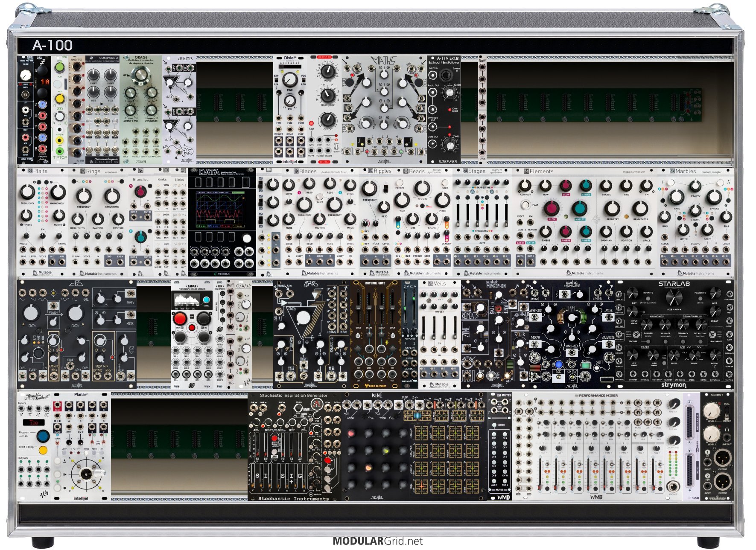Click the RATE knob on Marbles

(677, 197)
